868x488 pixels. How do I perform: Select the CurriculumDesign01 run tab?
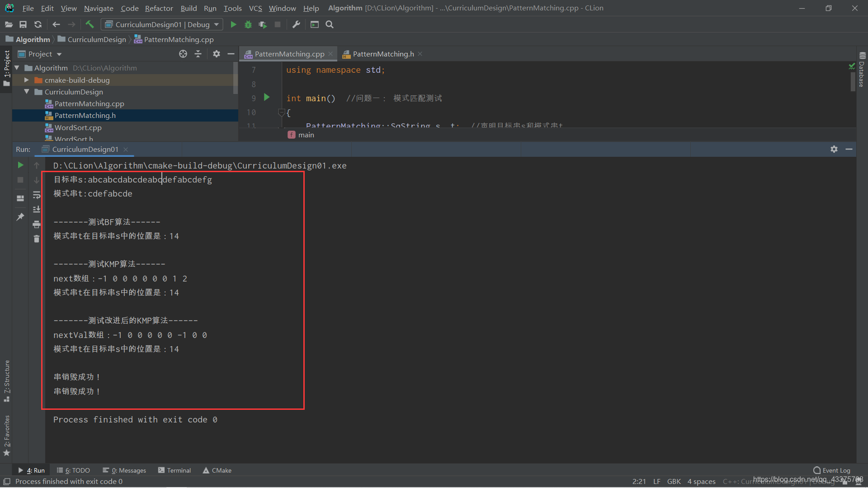click(85, 149)
